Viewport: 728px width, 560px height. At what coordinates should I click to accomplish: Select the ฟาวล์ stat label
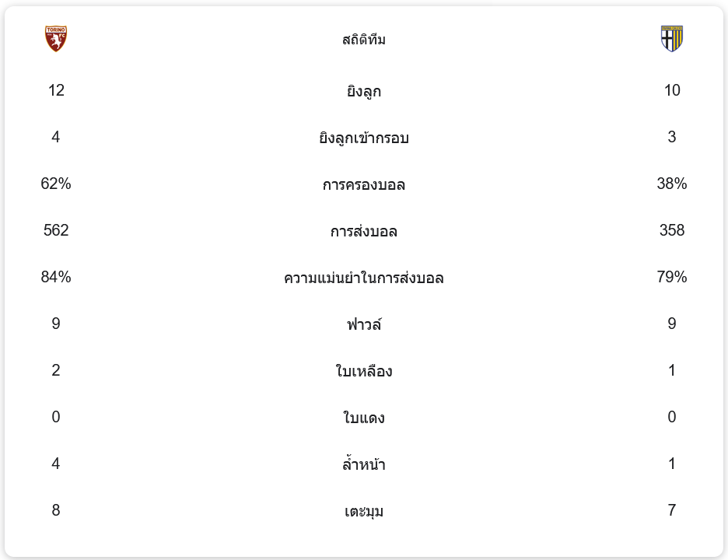click(x=364, y=324)
